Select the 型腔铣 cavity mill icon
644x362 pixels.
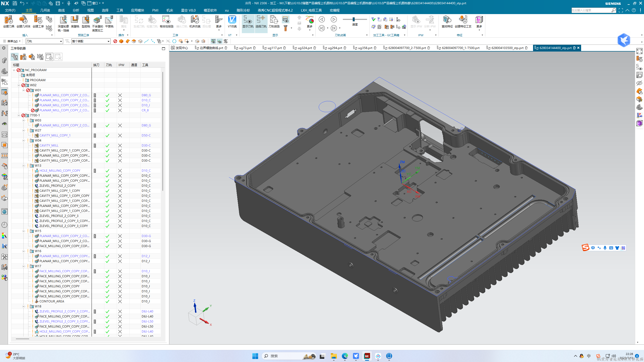tap(86, 22)
